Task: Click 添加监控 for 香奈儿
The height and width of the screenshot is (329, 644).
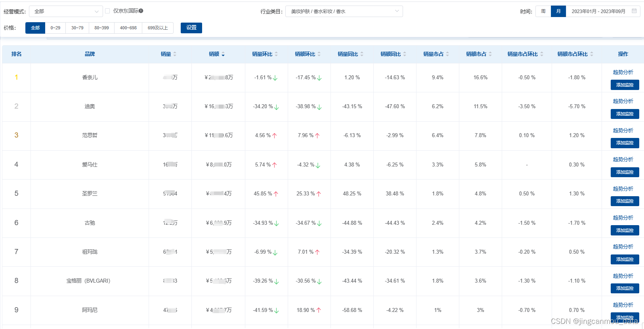Action: point(625,85)
